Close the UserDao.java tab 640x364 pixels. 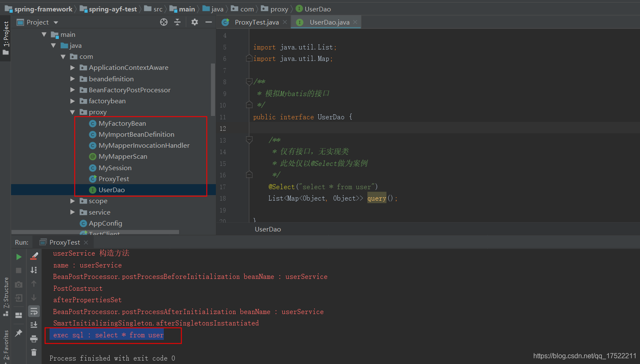(355, 22)
